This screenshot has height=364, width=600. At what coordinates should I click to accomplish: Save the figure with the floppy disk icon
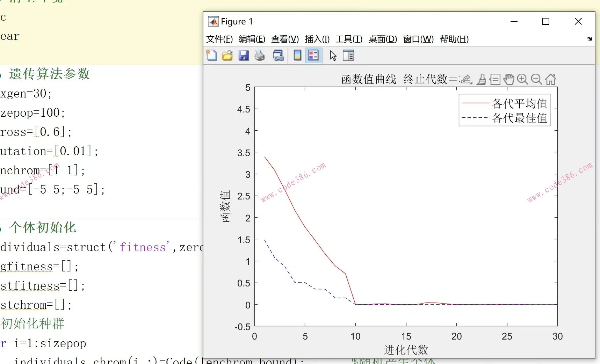pyautogui.click(x=244, y=55)
